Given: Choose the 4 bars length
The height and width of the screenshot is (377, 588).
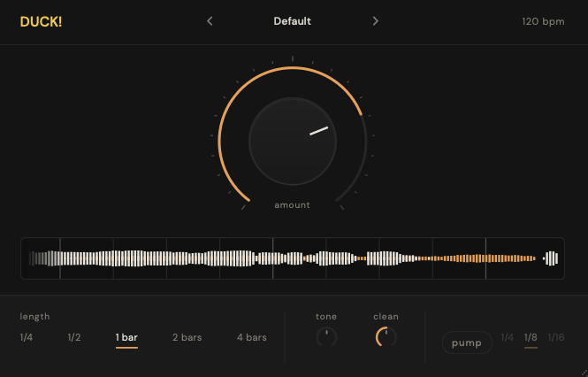Looking at the screenshot, I should point(252,337).
